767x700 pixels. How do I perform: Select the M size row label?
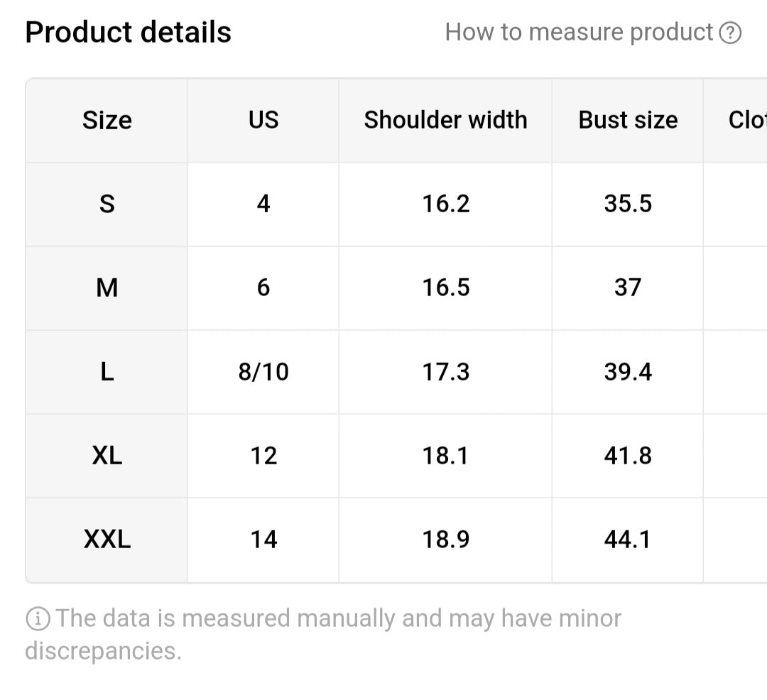pos(107,288)
